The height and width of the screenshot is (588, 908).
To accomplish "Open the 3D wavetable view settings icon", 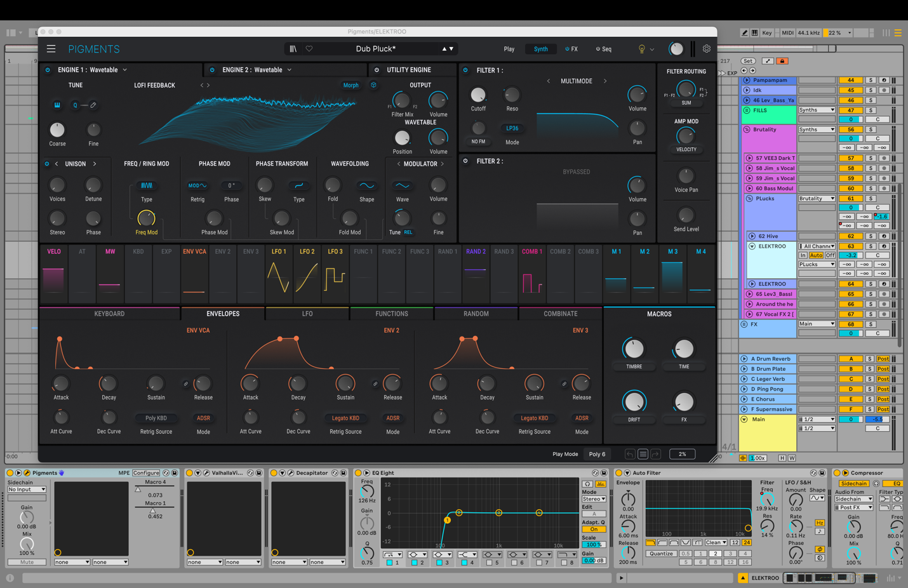I will pos(374,85).
